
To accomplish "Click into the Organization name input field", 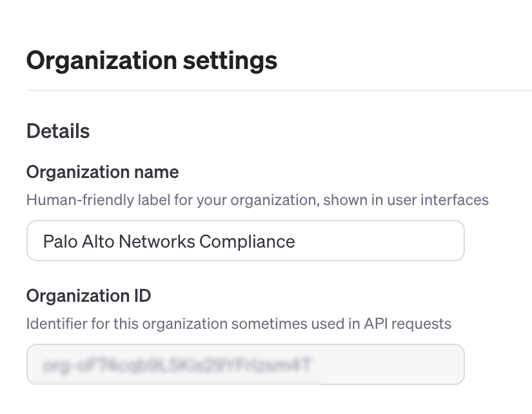I will pyautogui.click(x=245, y=241).
